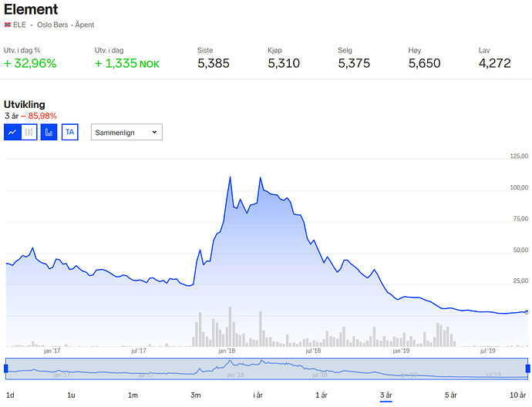This screenshot has height=407, width=532.
Task: Click the Norwegian flag icon beside ELE
Action: pos(8,25)
